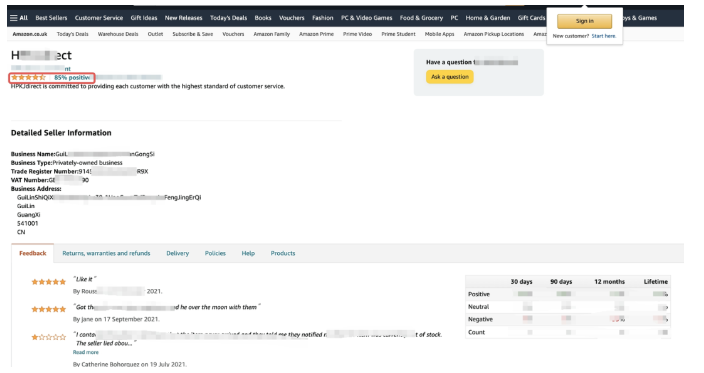Open Amazon Prime link

[316, 34]
